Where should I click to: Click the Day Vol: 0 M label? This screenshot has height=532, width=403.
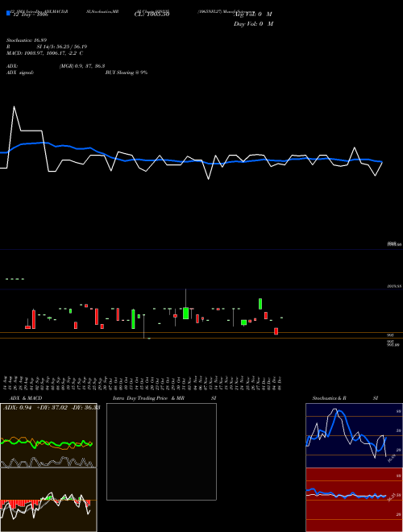coord(253,23)
